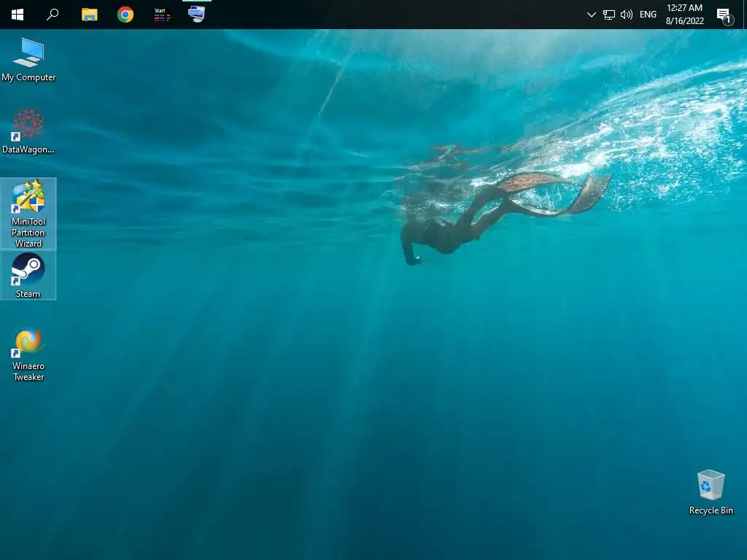747x560 pixels.
Task: Select the My Computer desktop icon
Action: (28, 60)
